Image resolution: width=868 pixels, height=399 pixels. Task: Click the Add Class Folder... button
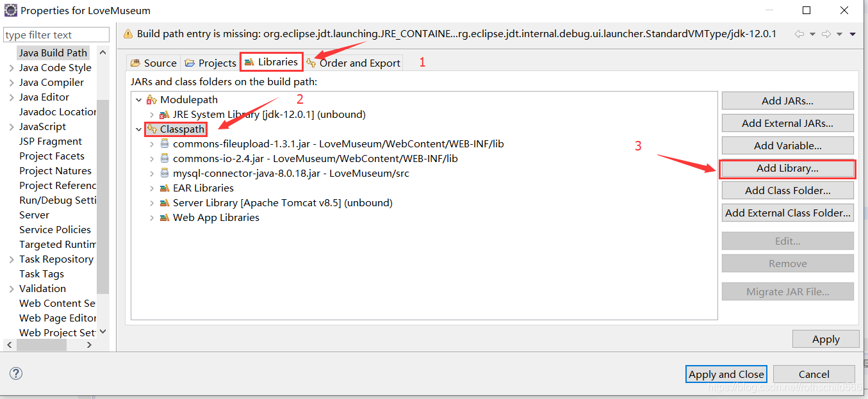pyautogui.click(x=787, y=190)
